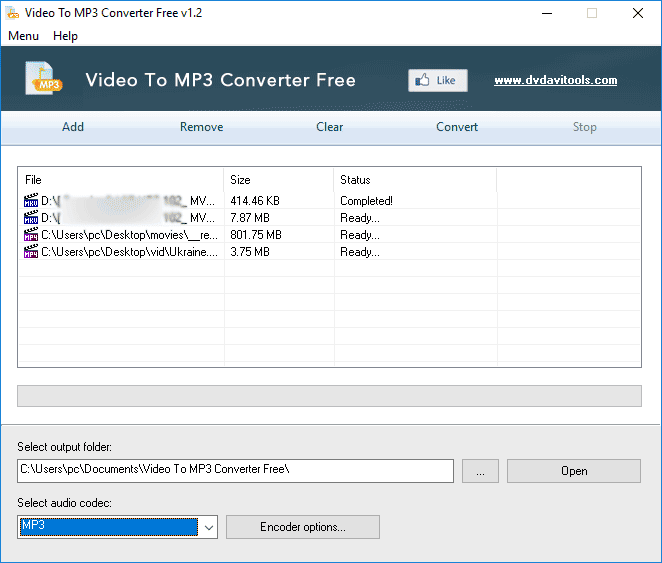Click the 414.46 KB size cell

[x=255, y=201]
